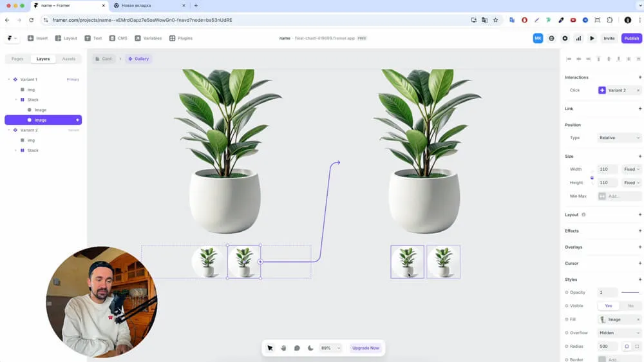Start preview with the play button

pos(592,38)
